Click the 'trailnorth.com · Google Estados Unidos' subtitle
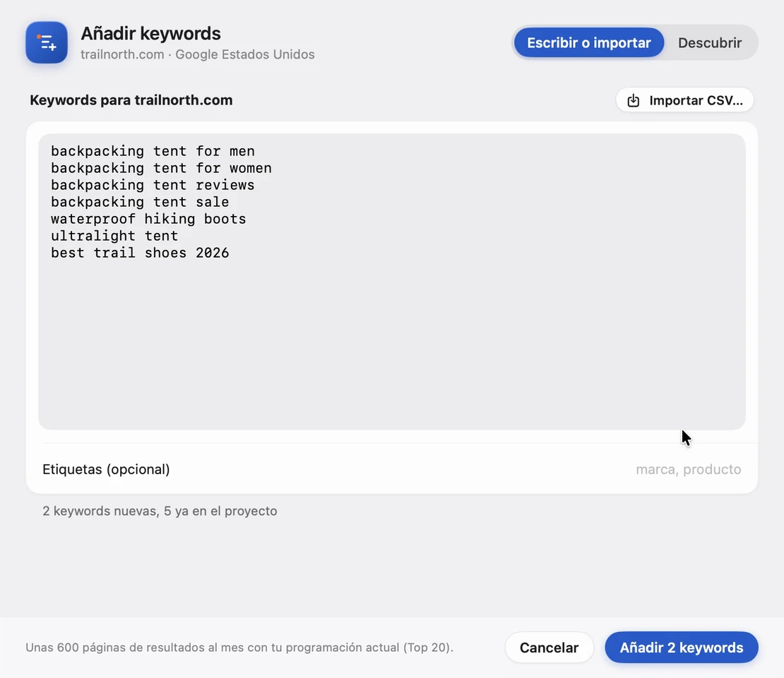Viewport: 784px width, 678px height. [198, 54]
